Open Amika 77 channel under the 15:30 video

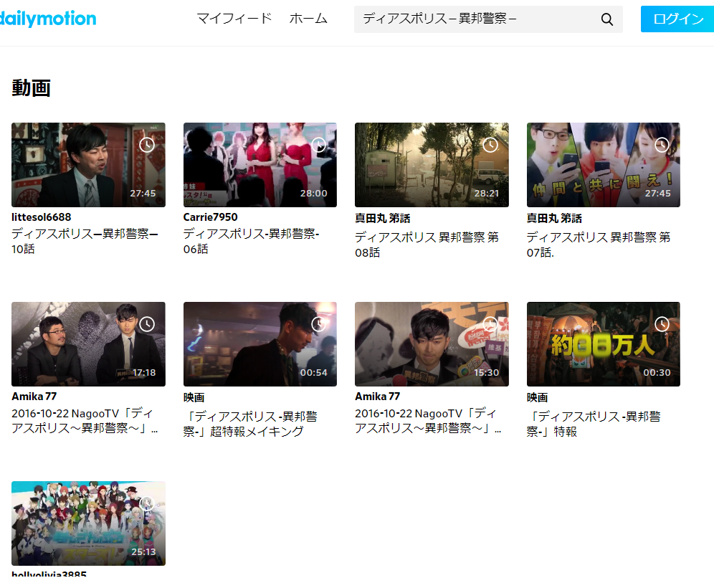click(378, 397)
